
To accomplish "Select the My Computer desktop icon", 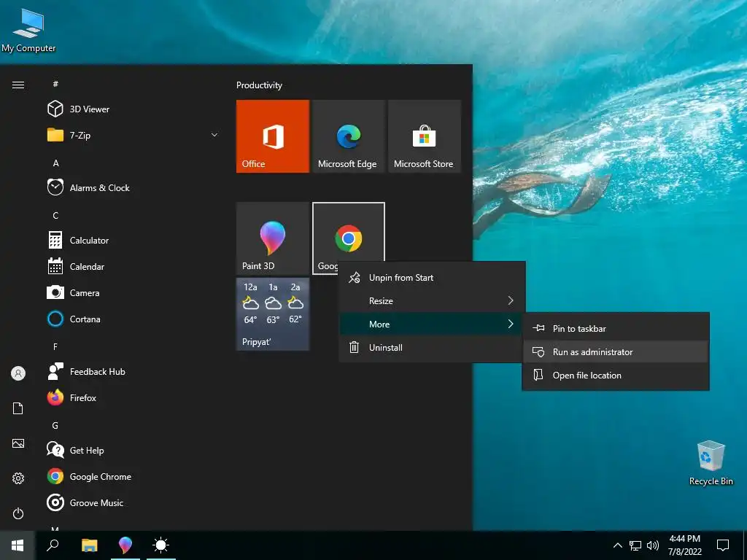I will coord(28,31).
